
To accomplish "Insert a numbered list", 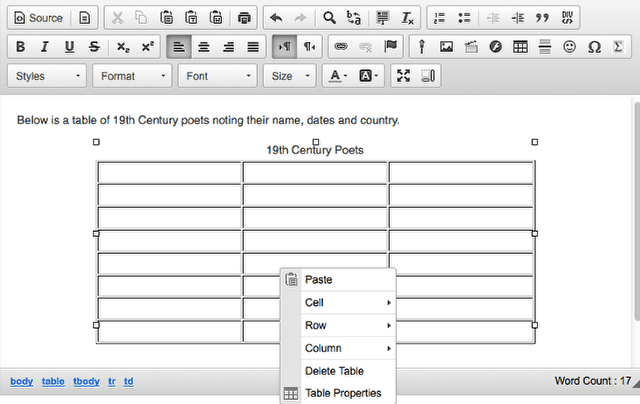I will [440, 18].
